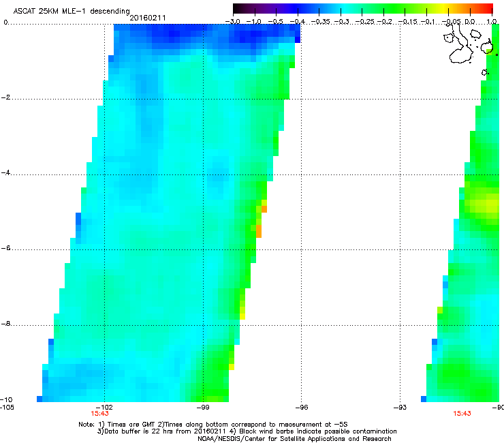Click the latitude axis label "-2"
Viewport: 504px width, 443px height.
click(5, 97)
